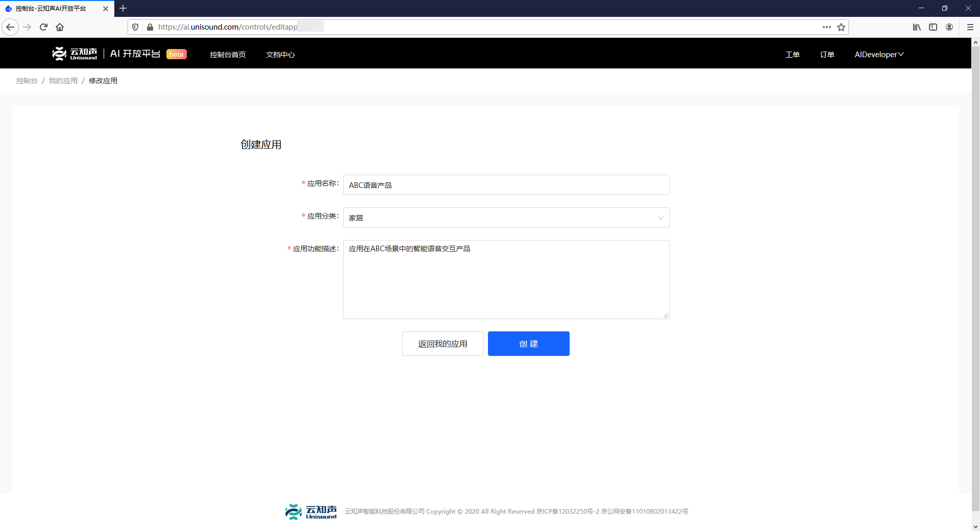Open 文档中心 in the top navigation
980x531 pixels.
pyautogui.click(x=280, y=55)
